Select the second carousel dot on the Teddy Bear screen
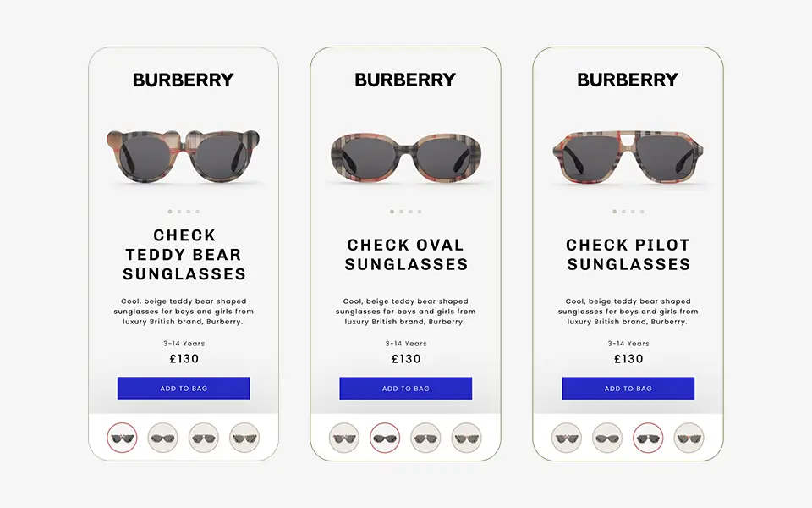This screenshot has height=508, width=812. point(178,212)
